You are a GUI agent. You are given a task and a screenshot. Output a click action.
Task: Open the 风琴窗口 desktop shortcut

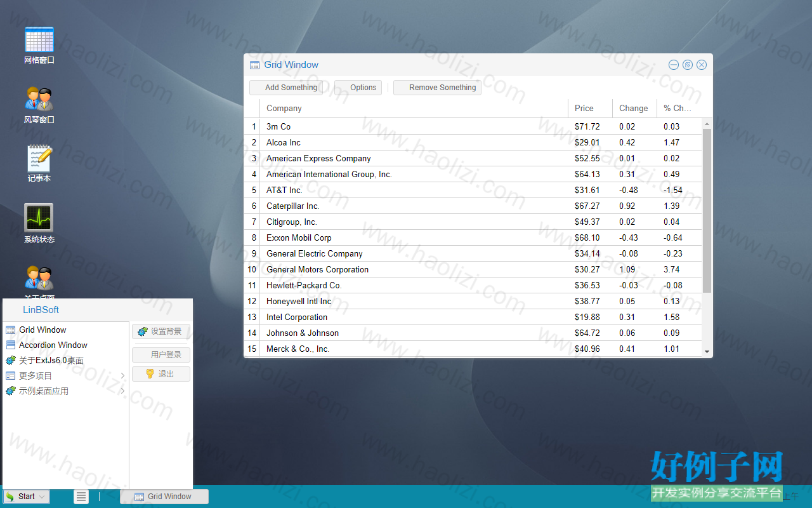(x=39, y=105)
